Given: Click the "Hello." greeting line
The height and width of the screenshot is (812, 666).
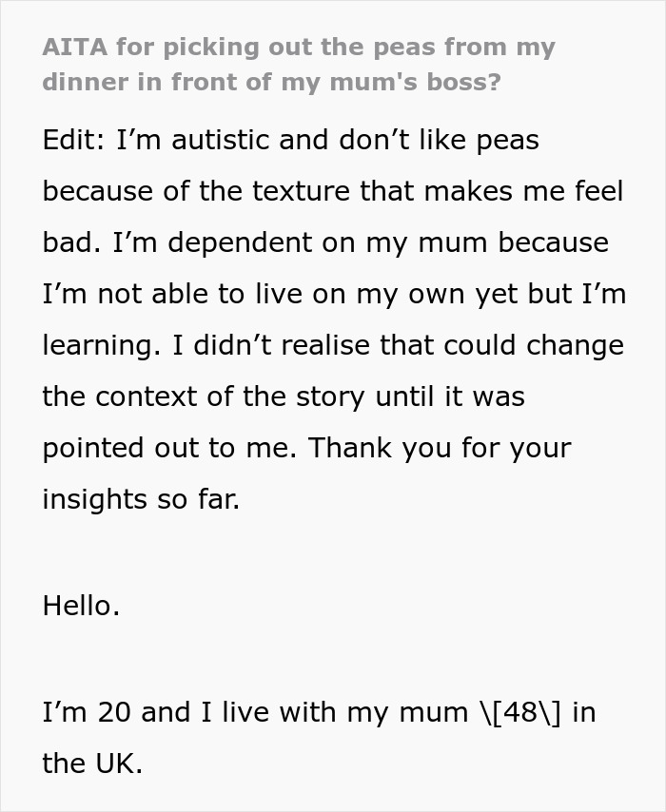Looking at the screenshot, I should coord(81,606).
